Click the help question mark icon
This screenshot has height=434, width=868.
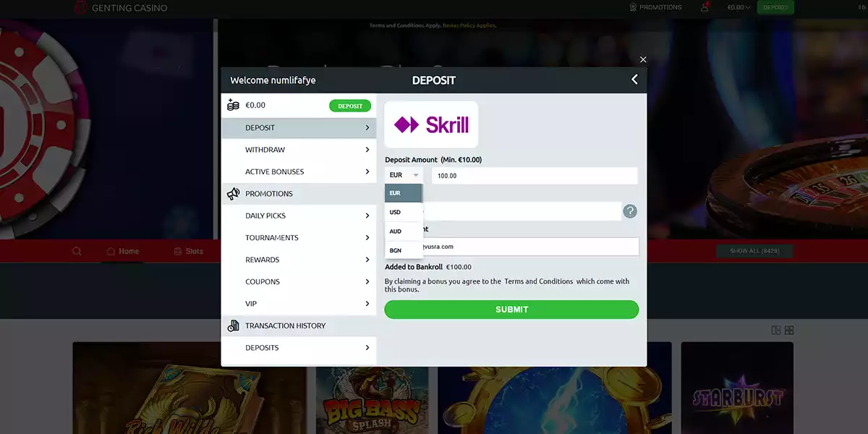coord(630,211)
